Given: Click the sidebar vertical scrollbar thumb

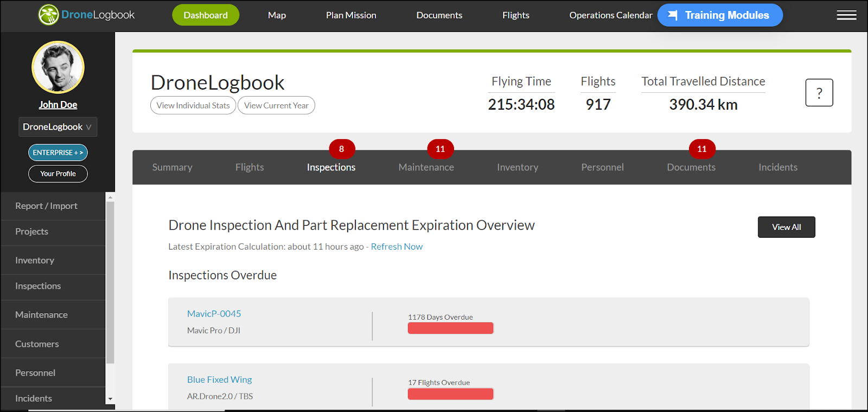Looking at the screenshot, I should (110, 282).
